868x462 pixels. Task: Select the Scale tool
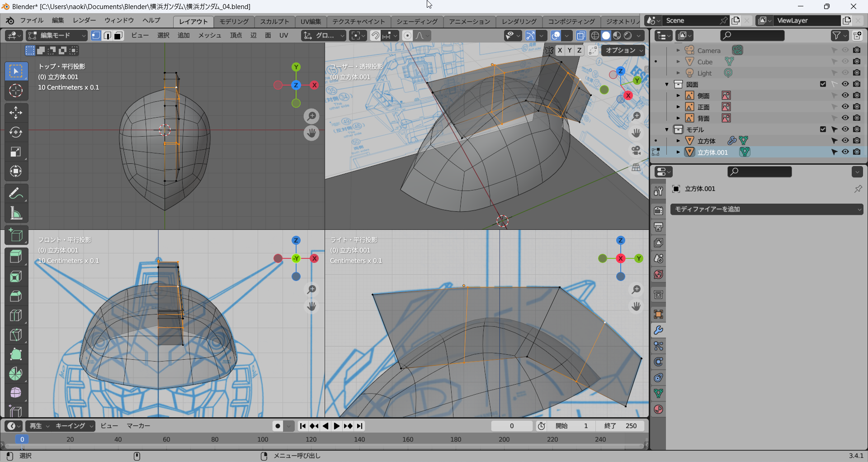point(16,152)
